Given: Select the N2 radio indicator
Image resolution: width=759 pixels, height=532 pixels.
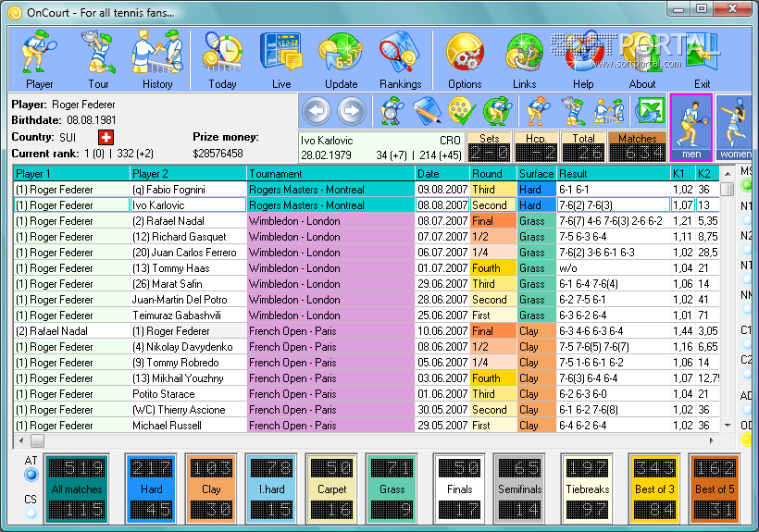Looking at the screenshot, I should [x=746, y=250].
